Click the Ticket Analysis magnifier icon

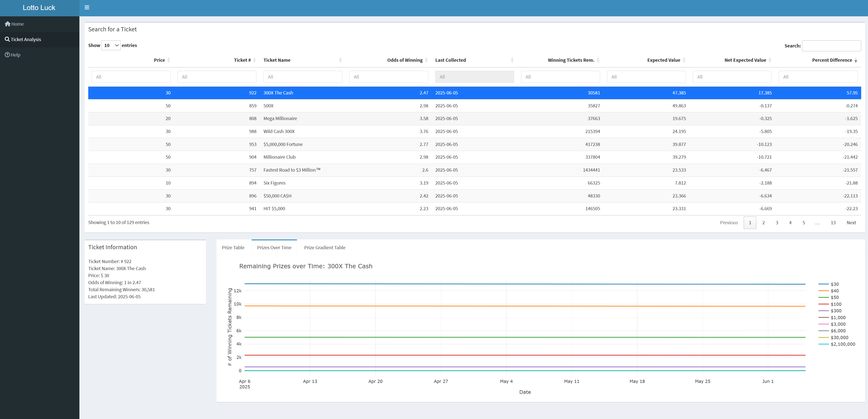[x=7, y=39]
